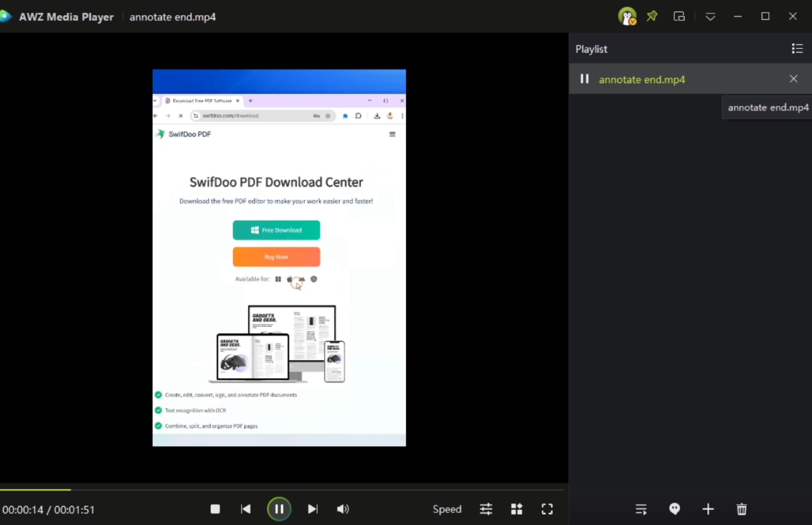Open the title bar dropdown menu
The height and width of the screenshot is (525, 812).
coord(710,17)
